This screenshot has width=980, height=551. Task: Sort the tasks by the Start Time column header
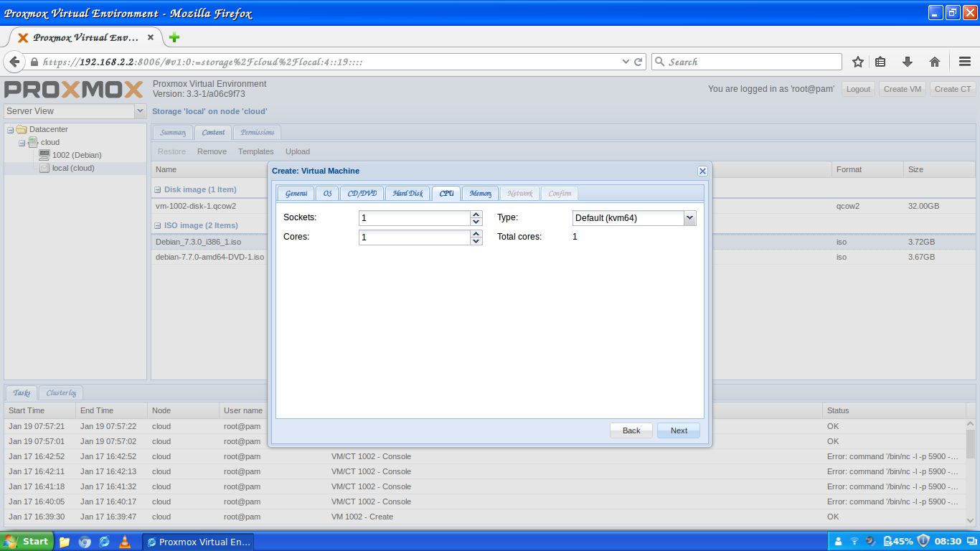(x=39, y=410)
